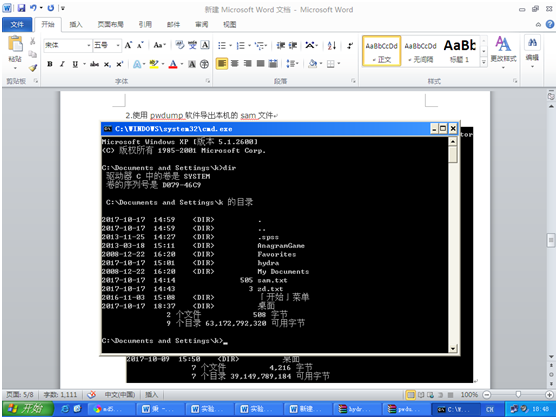This screenshot has height=419, width=558.
Task: Increase font size with grow font icon
Action: coord(128,45)
